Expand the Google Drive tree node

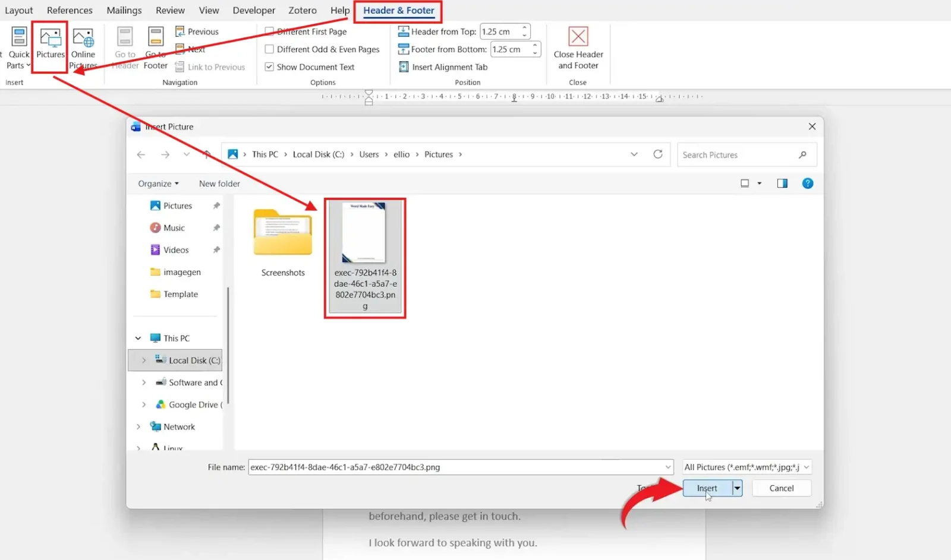(x=143, y=404)
